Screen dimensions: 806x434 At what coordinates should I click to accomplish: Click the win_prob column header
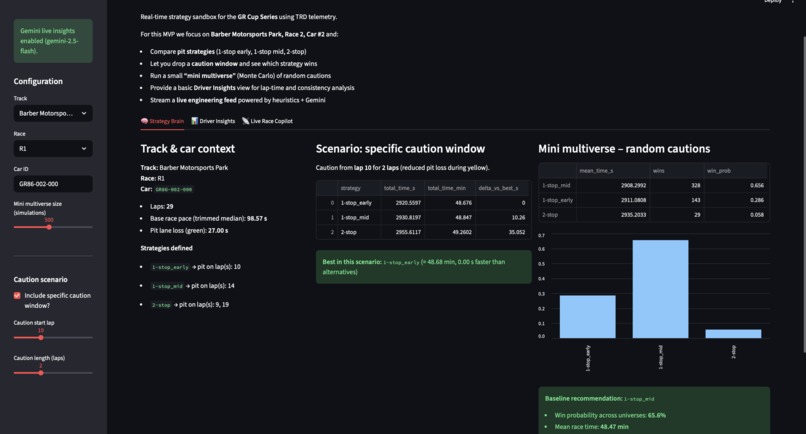(736, 171)
